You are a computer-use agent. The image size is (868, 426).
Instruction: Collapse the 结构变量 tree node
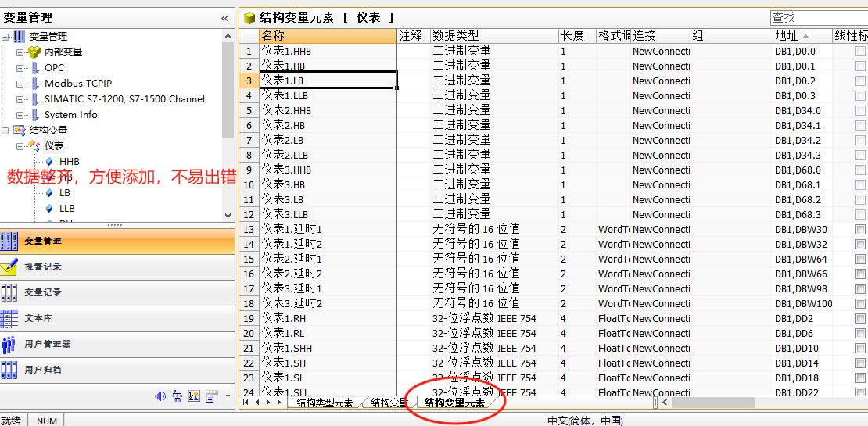(6, 131)
